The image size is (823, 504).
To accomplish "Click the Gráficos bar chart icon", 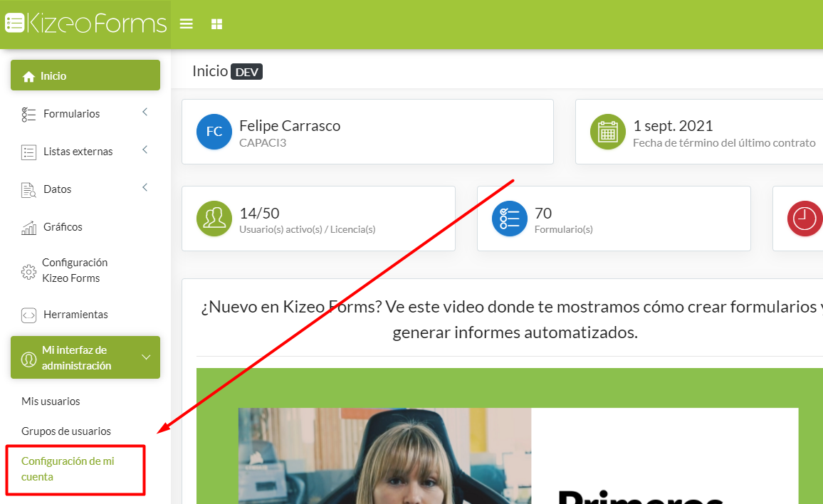I will point(28,227).
